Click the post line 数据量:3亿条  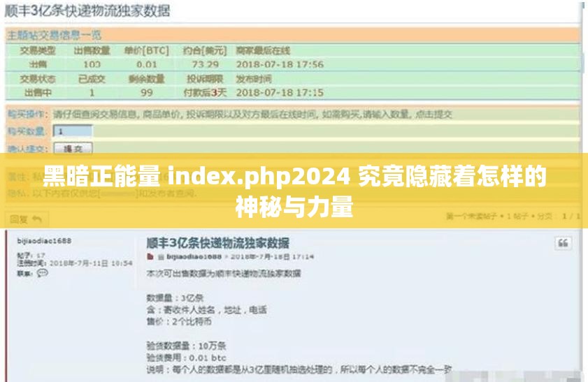click(175, 298)
